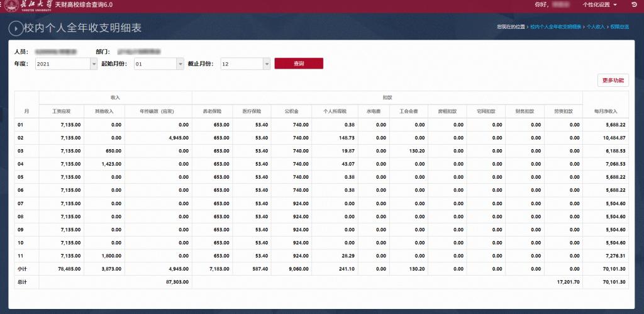Click the 截止月份 field showing 12

click(x=241, y=64)
